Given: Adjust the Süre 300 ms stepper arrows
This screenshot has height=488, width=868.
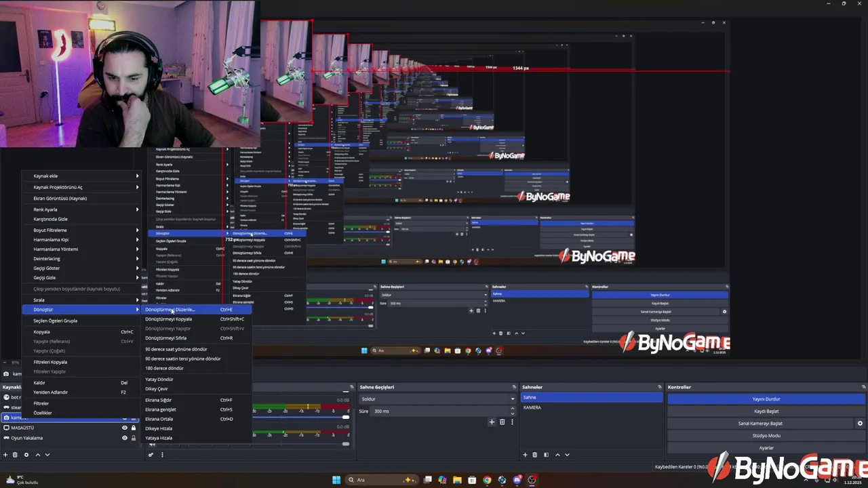Looking at the screenshot, I should pyautogui.click(x=512, y=411).
